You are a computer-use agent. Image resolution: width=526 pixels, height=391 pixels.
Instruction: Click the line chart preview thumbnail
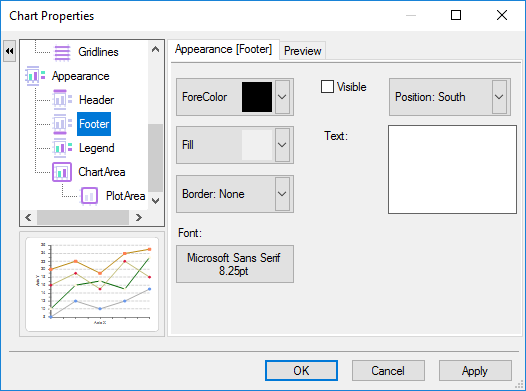pos(92,284)
